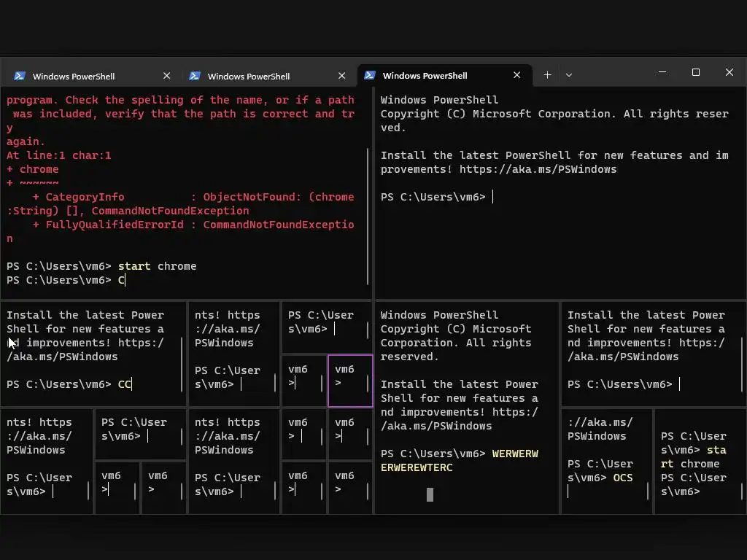The width and height of the screenshot is (747, 560).
Task: Click the '+ chrome' red error line
Action: tap(32, 169)
